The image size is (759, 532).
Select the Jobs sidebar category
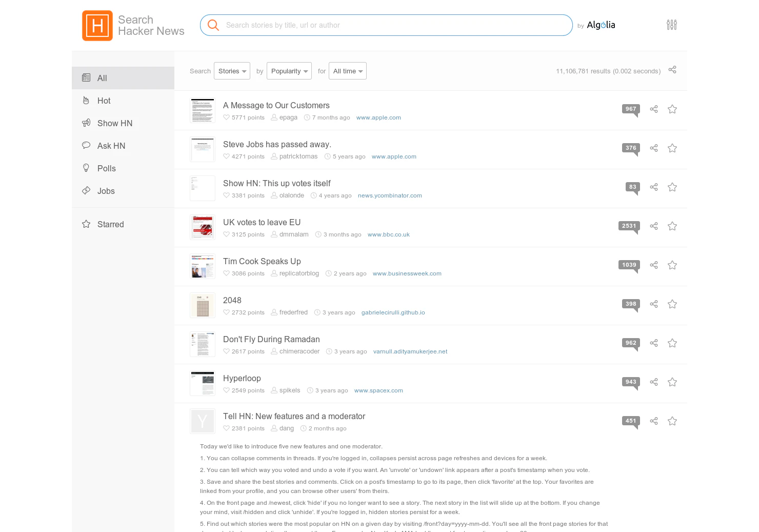[123, 191]
